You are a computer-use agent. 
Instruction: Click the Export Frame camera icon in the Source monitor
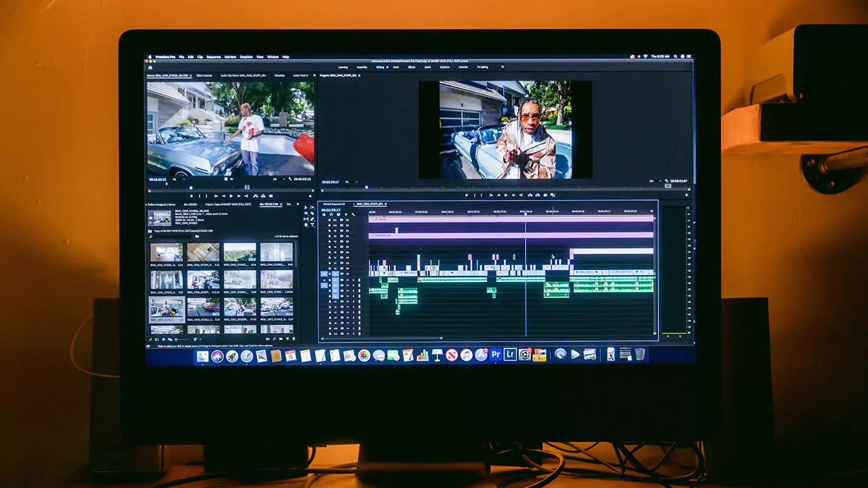271,196
